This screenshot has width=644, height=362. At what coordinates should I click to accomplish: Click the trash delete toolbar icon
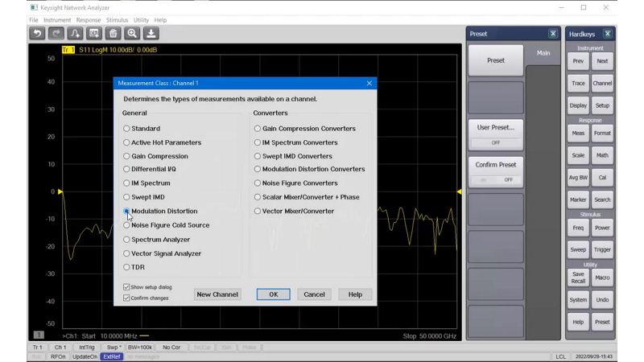113,33
